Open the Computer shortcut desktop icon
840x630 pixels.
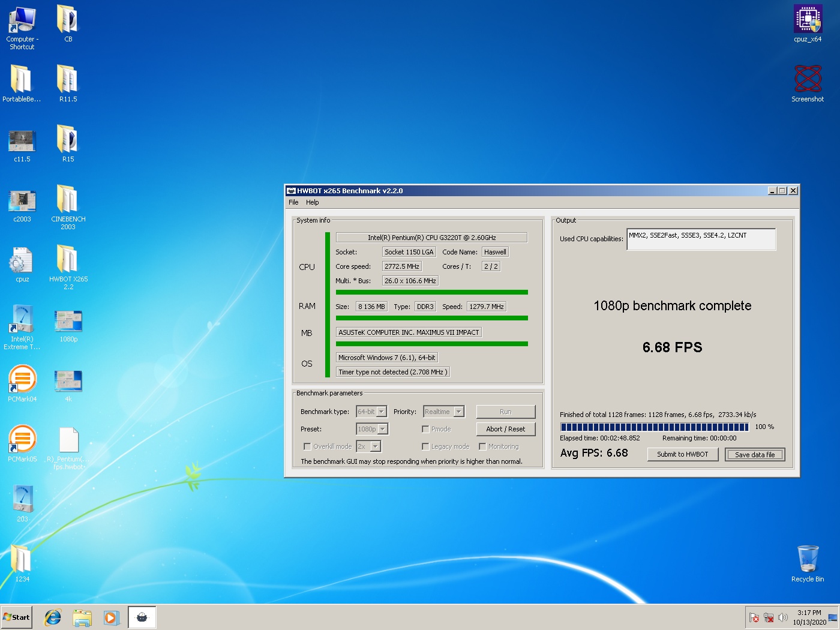22,28
